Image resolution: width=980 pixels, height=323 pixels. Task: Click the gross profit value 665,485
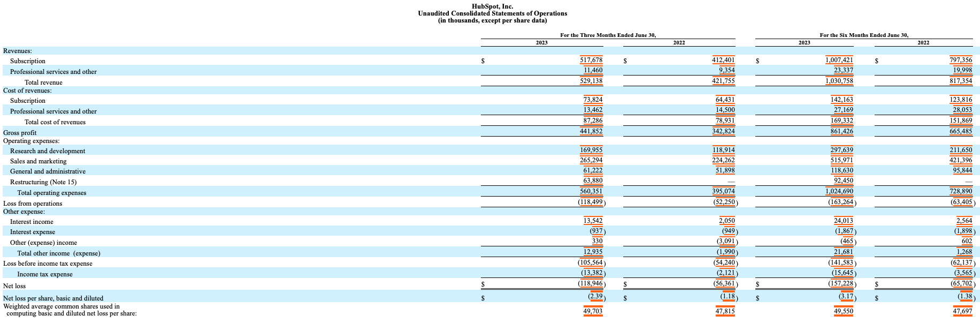click(x=961, y=131)
